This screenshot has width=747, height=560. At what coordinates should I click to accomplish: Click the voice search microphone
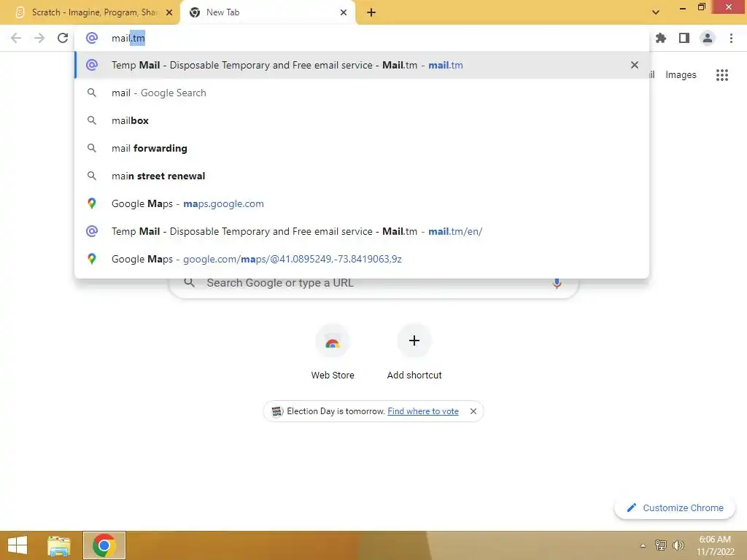click(x=557, y=284)
